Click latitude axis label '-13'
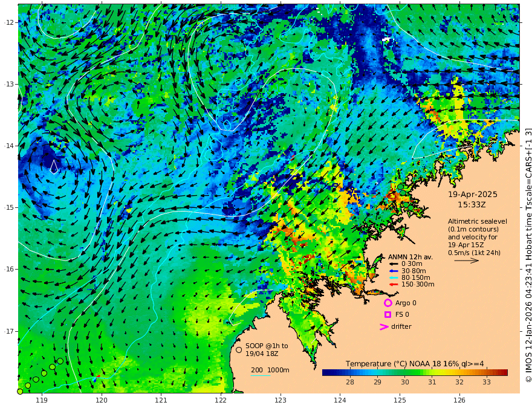The width and height of the screenshot is (532, 411). tap(8, 84)
